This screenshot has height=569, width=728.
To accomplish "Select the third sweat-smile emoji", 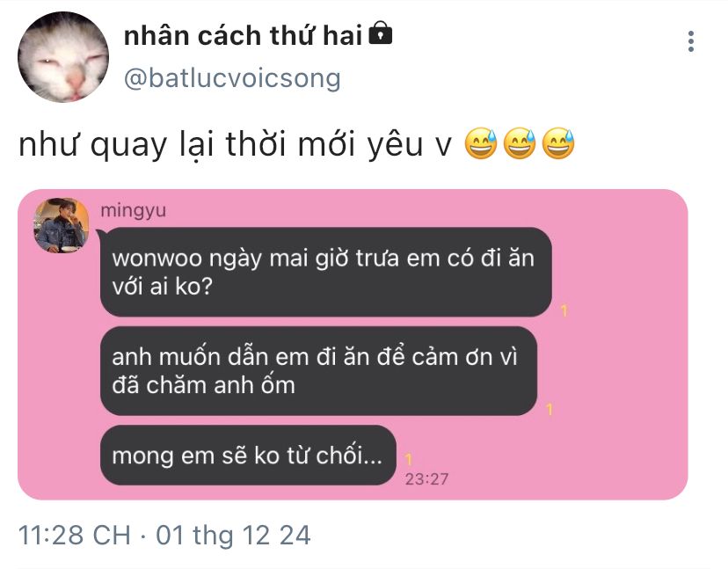I will 558,143.
